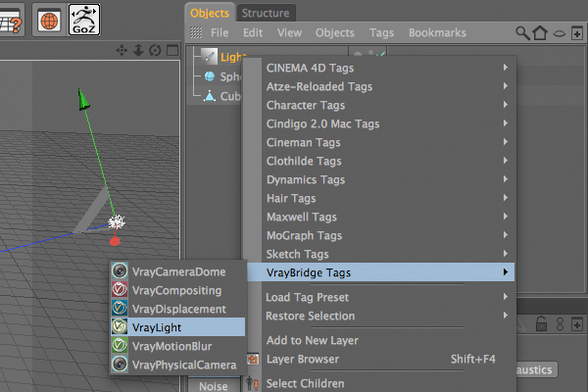The width and height of the screenshot is (588, 392).
Task: Click the Caustics tab button
Action: pos(536,369)
